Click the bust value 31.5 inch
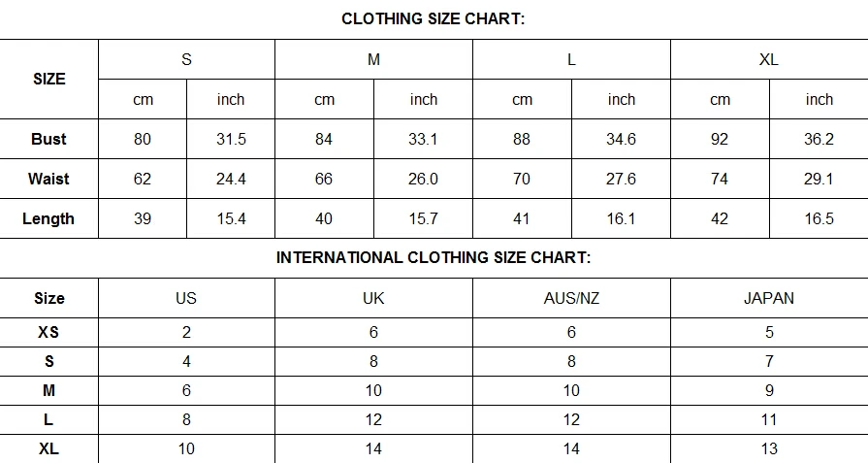This screenshot has width=868, height=463. tap(231, 139)
